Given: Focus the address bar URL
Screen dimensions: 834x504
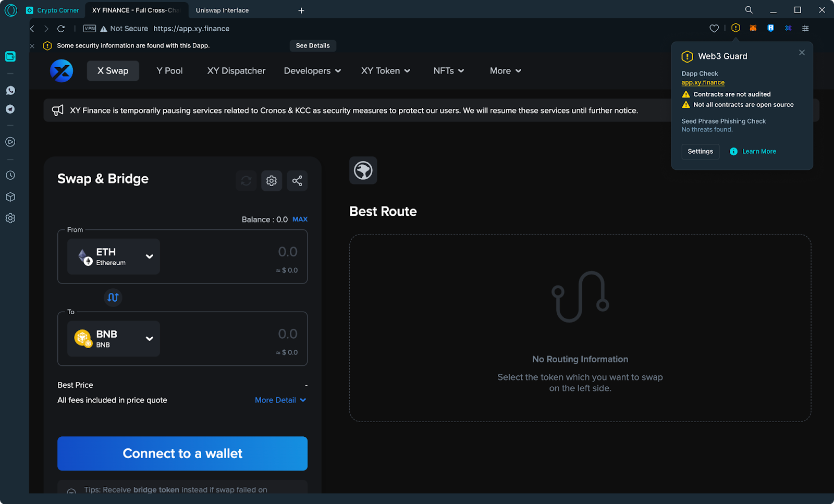Looking at the screenshot, I should coord(191,29).
